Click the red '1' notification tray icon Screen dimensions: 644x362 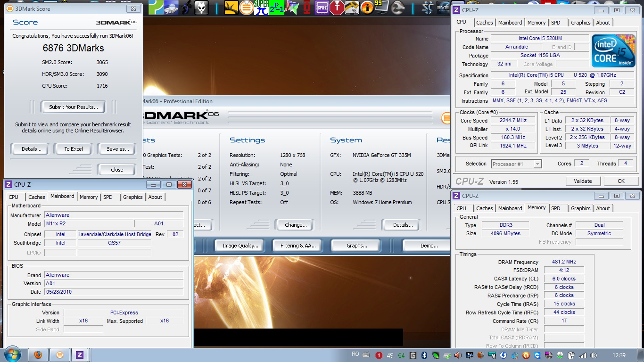pos(379,355)
